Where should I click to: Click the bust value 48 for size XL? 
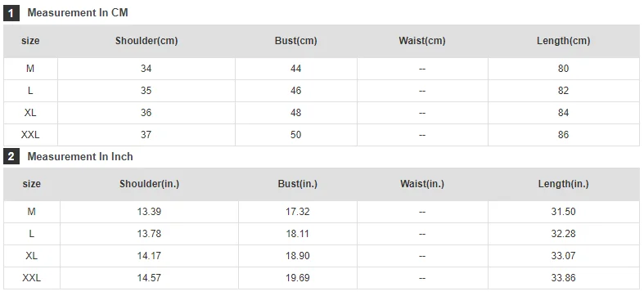tap(295, 113)
